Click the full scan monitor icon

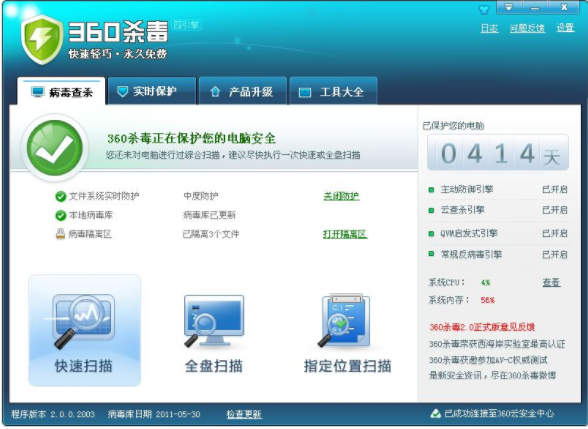click(x=213, y=321)
